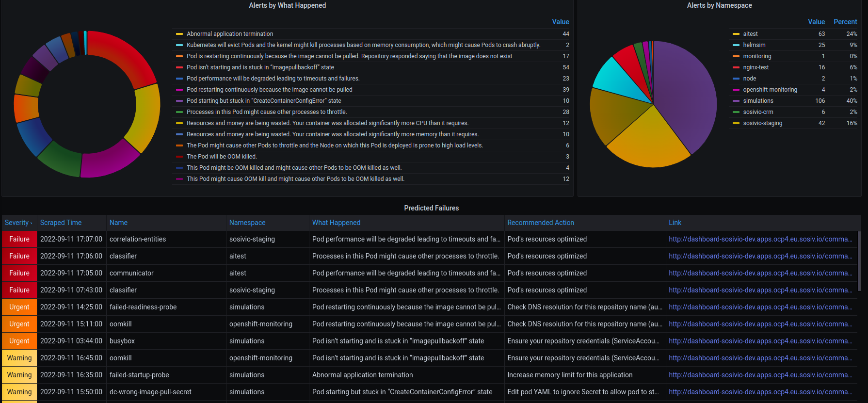Open link in correlation-entities row

click(760, 239)
